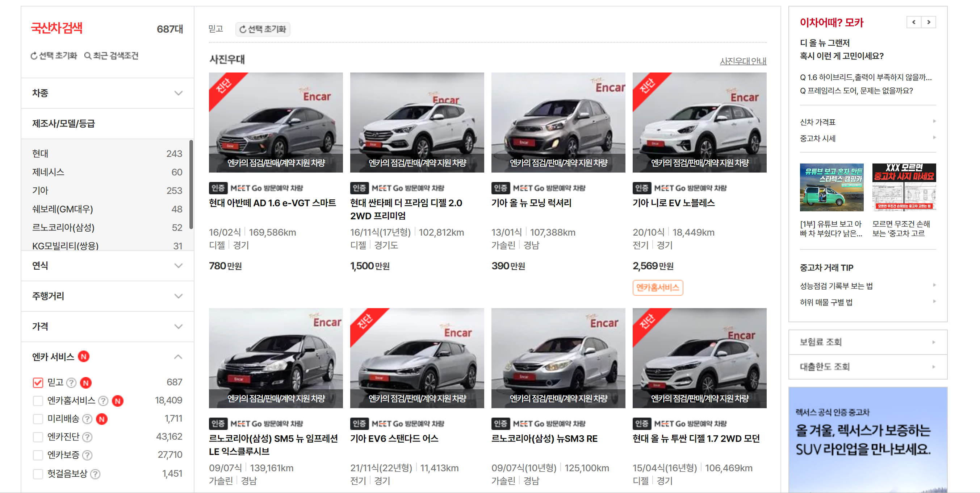Open the 중고차 사지 마세요 thumbnail

coord(904,187)
